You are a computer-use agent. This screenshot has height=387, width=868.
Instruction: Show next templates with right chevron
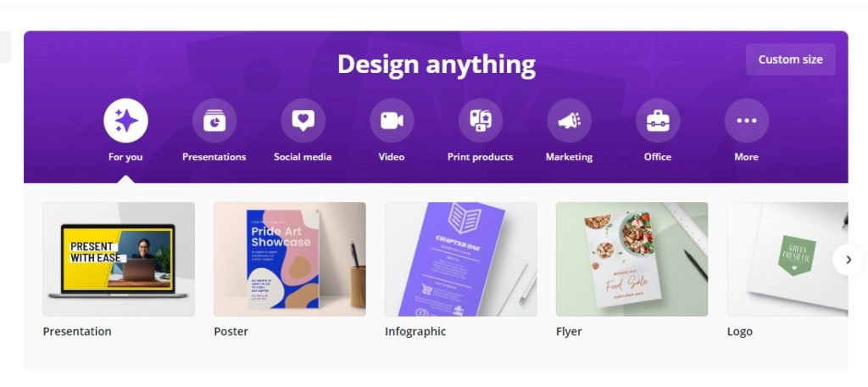(848, 260)
